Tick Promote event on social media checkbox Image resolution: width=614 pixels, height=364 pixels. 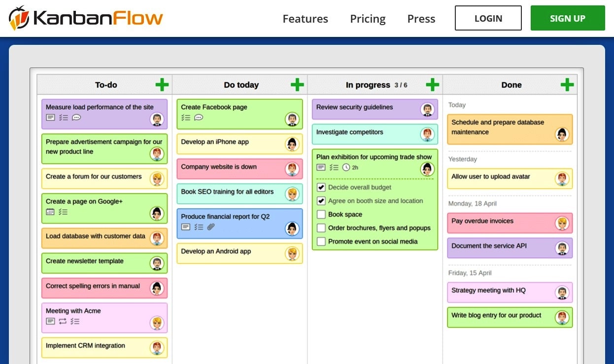(x=321, y=241)
